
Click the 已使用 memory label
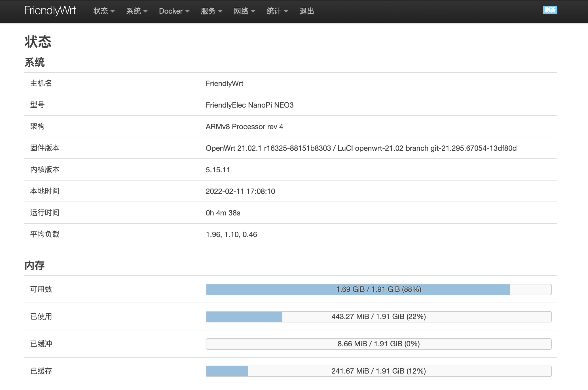point(41,316)
